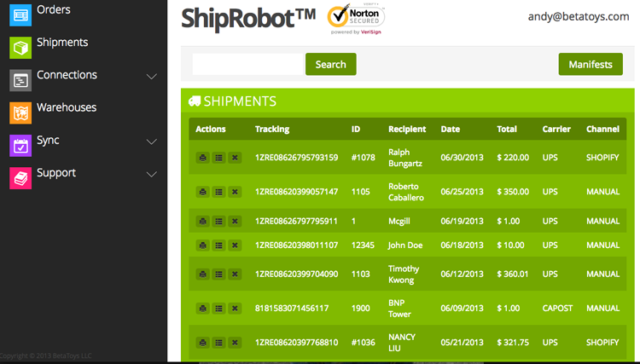This screenshot has width=640, height=364.
Task: Go to Orders in sidebar
Action: (54, 9)
